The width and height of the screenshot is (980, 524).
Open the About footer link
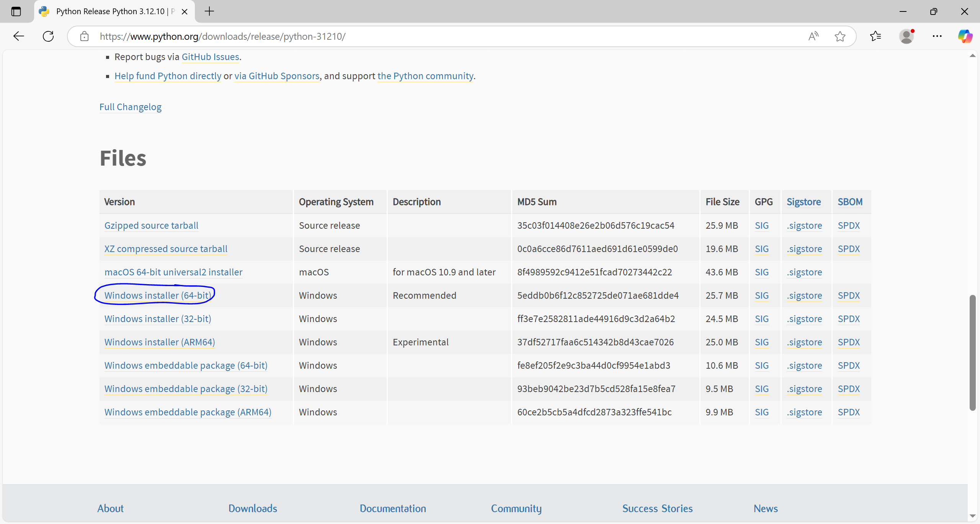pyautogui.click(x=110, y=509)
